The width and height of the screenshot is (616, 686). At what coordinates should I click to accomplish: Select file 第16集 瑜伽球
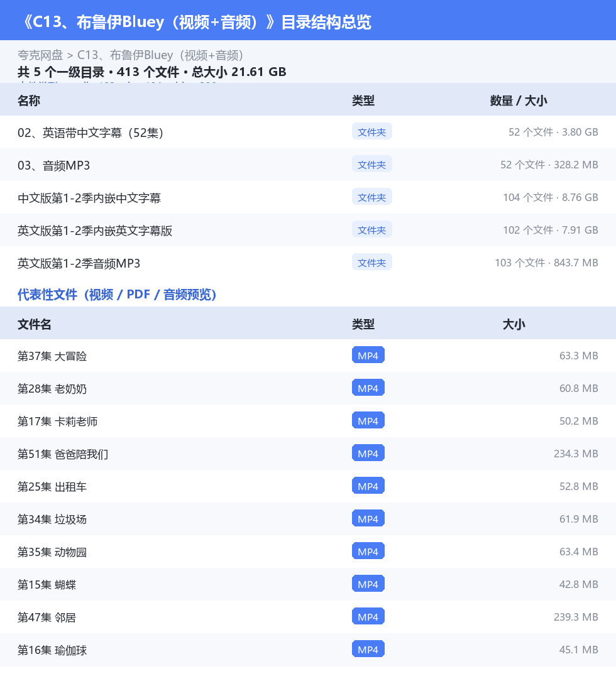coord(52,650)
